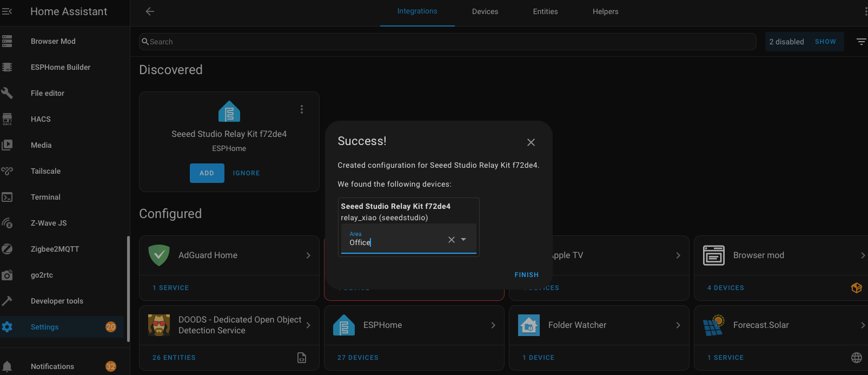
Task: Expand the Apple TV integration chevron
Action: pyautogui.click(x=678, y=255)
